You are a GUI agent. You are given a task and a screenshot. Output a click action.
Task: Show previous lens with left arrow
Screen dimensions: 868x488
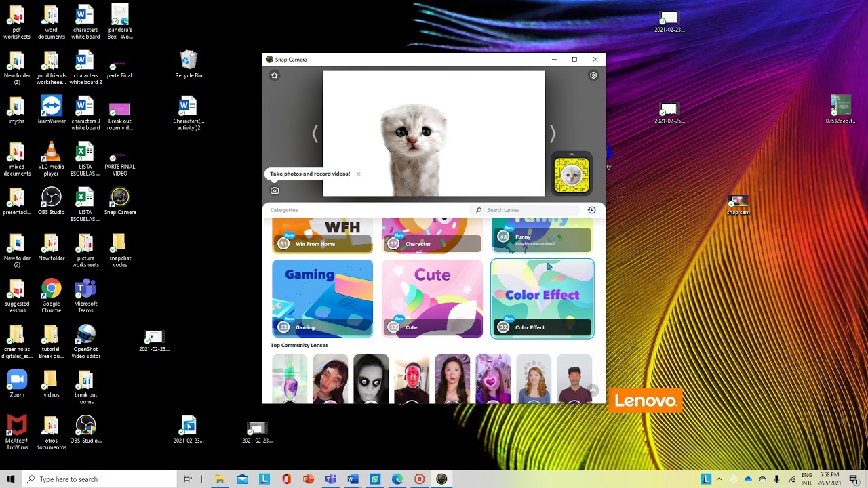[315, 134]
